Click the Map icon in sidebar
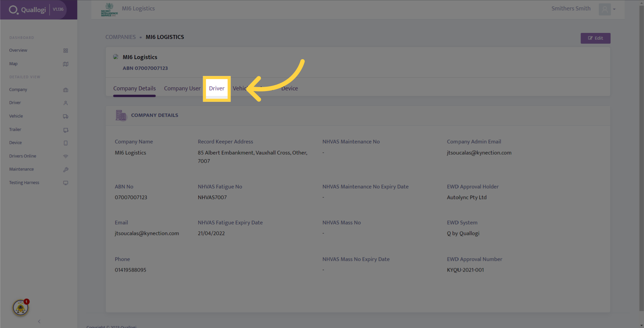Image resolution: width=644 pixels, height=328 pixels. pos(65,64)
